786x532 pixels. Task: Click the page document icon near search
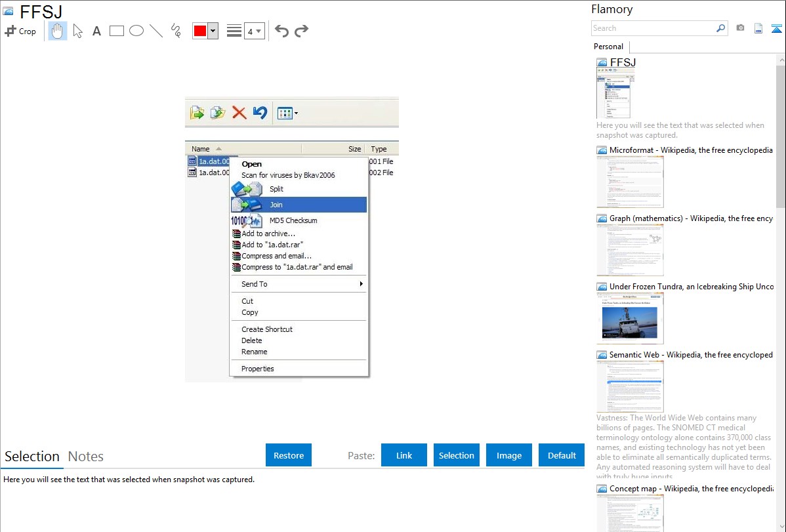[758, 28]
